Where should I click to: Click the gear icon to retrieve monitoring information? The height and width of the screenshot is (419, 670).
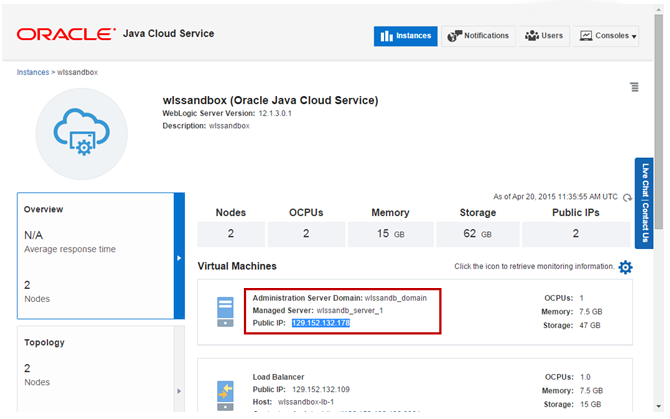coord(625,267)
